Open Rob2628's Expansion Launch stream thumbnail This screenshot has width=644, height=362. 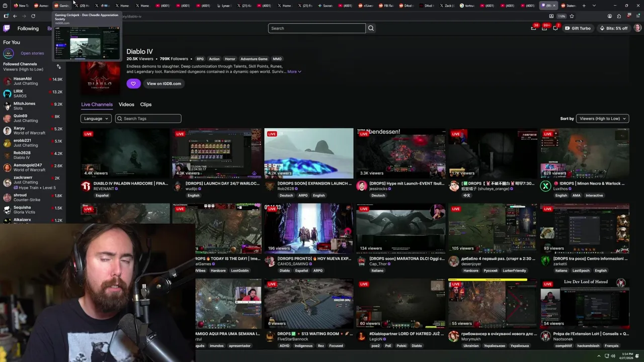tap(309, 153)
